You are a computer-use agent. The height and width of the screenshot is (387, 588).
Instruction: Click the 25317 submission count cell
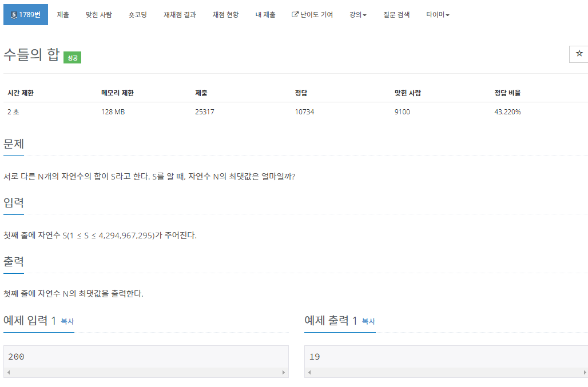click(205, 112)
